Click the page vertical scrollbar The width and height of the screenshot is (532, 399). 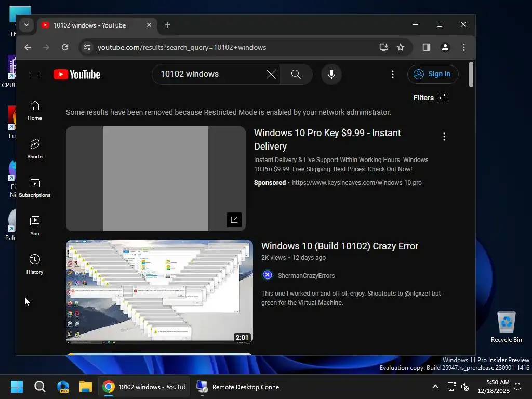[x=471, y=75]
